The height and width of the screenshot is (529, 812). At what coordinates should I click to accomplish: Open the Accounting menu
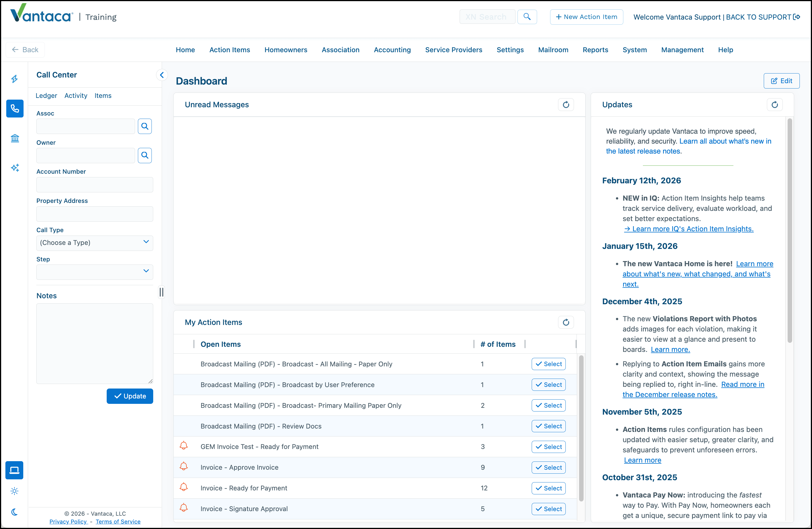[x=392, y=50]
